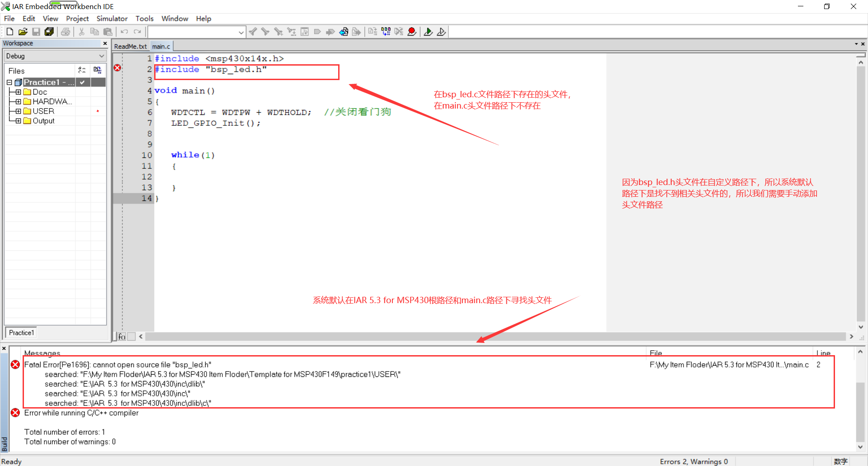The image size is (868, 466).
Task: Click the Practice1 tab at workspace bottom
Action: (x=21, y=332)
